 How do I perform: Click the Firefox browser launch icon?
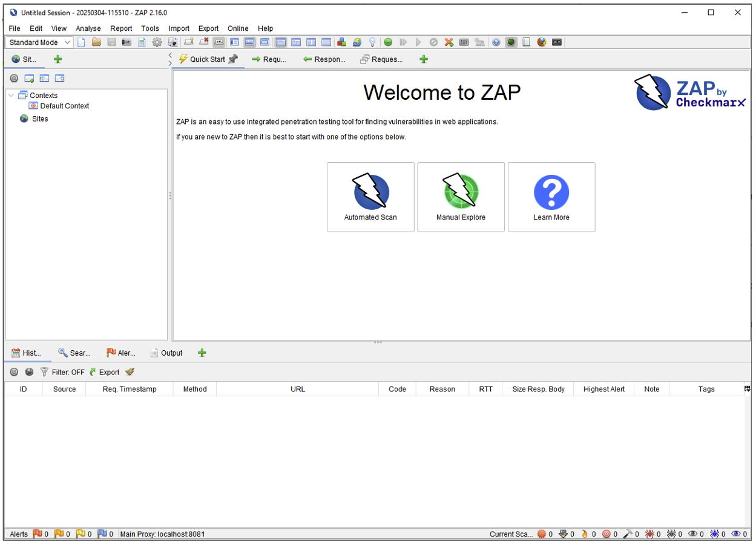542,42
